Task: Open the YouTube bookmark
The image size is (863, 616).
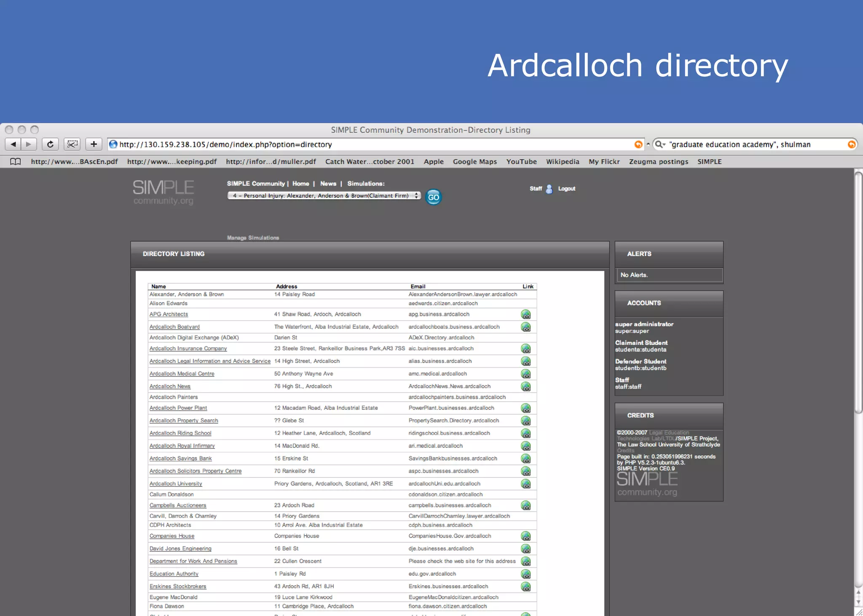Action: pyautogui.click(x=522, y=162)
